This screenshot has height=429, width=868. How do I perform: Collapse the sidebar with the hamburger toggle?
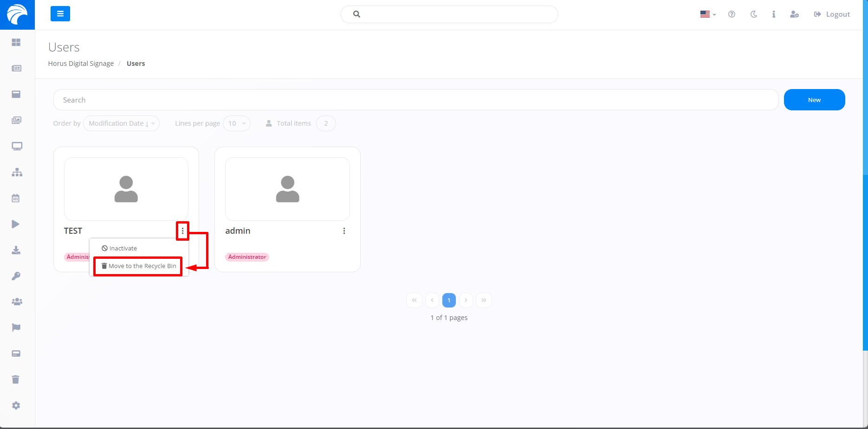click(x=60, y=14)
